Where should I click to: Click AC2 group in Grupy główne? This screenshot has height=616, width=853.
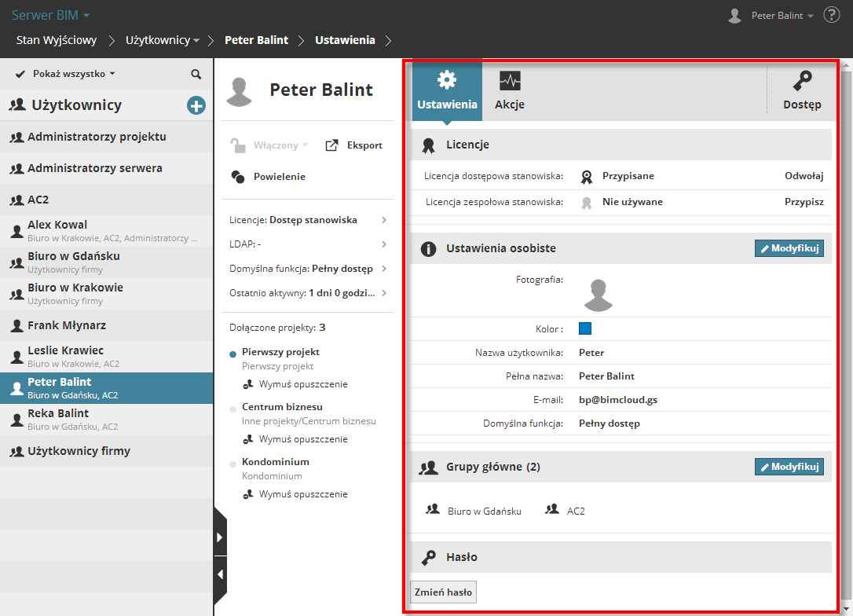(x=566, y=511)
